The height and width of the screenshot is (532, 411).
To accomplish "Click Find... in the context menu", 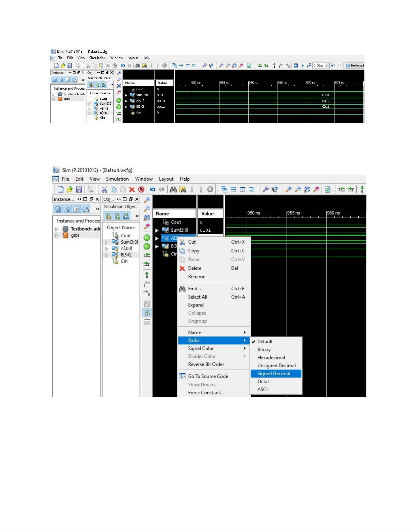I will point(214,288).
